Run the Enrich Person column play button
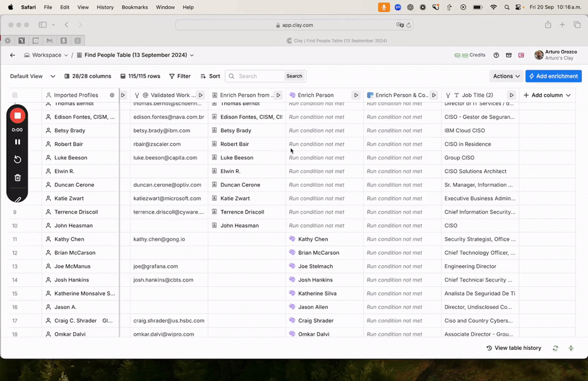Viewport: 588px width, 381px height. pos(356,95)
